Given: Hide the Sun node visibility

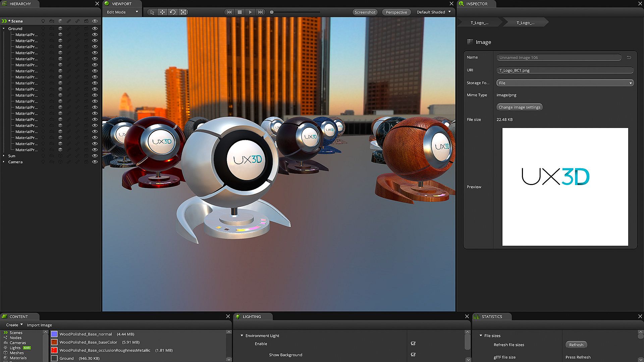Looking at the screenshot, I should [x=95, y=156].
